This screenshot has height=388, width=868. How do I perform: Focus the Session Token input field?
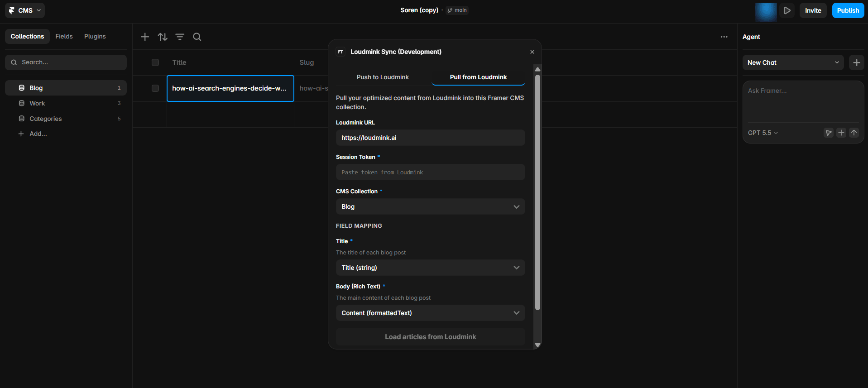(x=430, y=172)
